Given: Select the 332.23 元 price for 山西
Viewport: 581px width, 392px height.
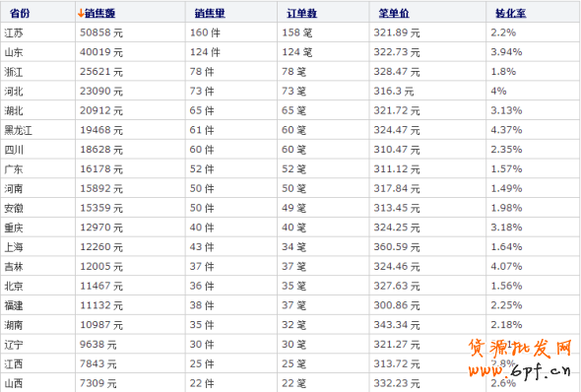Looking at the screenshot, I should 397,383.
